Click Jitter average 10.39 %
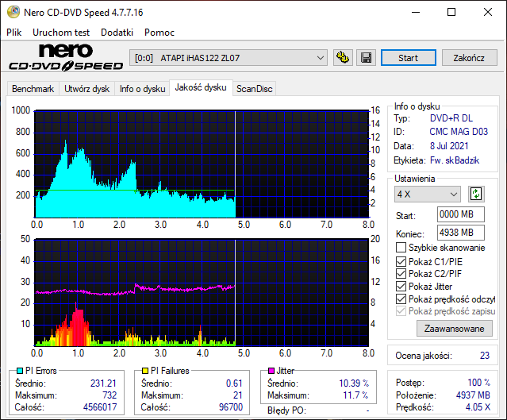The image size is (507, 420). [354, 383]
